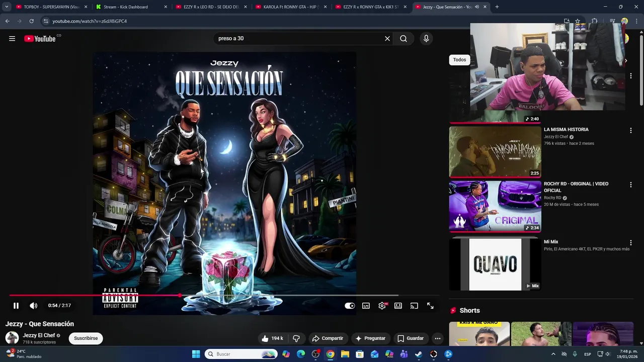Show hidden system tray icons
Viewport: 644px width, 362px height.
pos(553,354)
